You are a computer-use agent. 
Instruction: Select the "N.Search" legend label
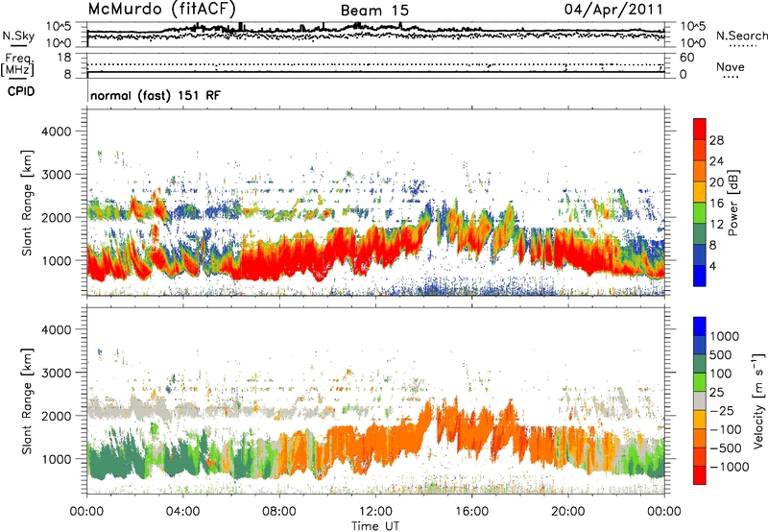click(741, 36)
